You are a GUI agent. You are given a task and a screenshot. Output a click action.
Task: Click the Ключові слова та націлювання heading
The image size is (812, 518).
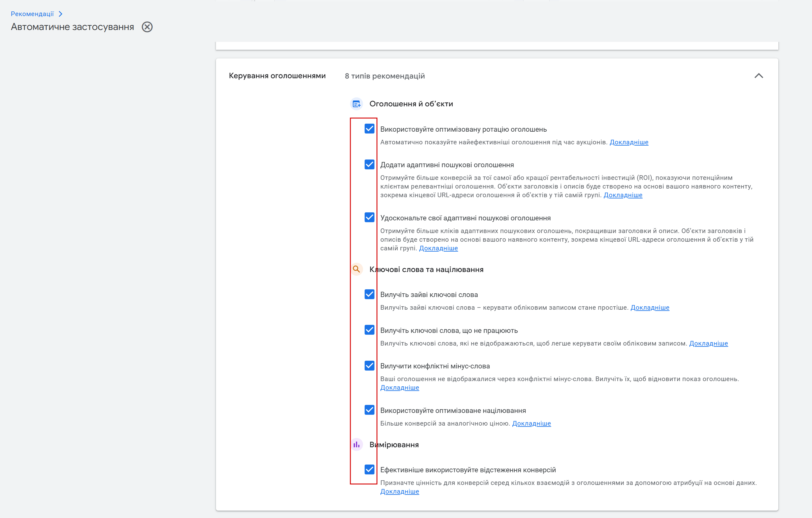426,270
